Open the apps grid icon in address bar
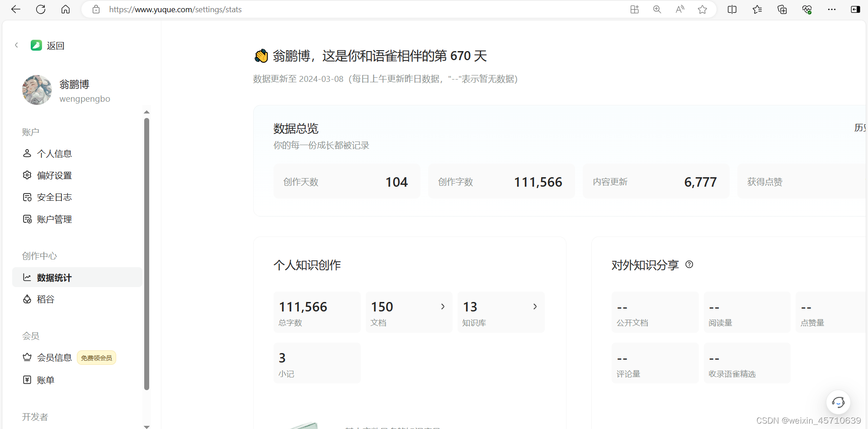The image size is (868, 429). (635, 9)
